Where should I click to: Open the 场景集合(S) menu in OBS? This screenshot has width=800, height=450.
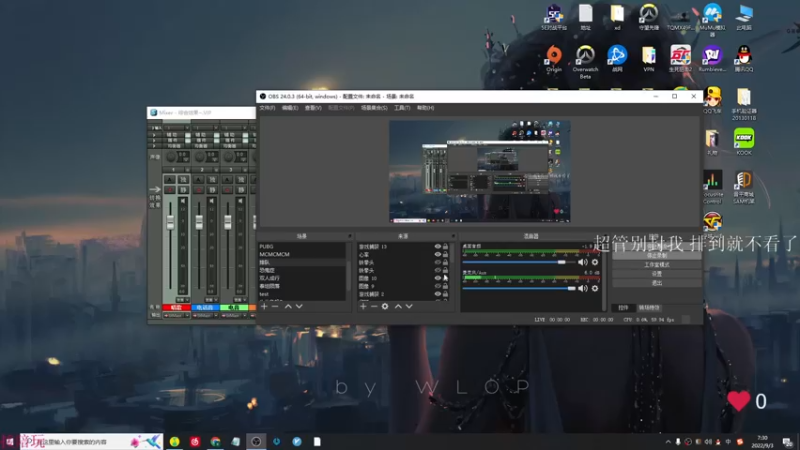374,108
